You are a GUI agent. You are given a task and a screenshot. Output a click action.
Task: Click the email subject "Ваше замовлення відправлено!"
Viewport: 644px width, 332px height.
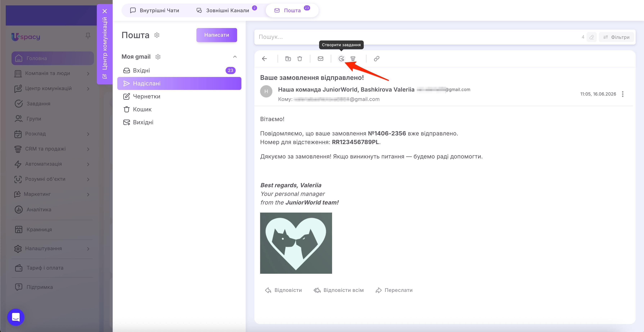coord(312,78)
